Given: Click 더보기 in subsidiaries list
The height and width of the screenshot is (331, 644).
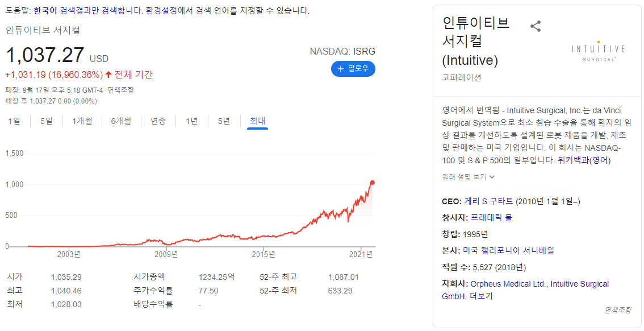Looking at the screenshot, I should click(481, 296).
